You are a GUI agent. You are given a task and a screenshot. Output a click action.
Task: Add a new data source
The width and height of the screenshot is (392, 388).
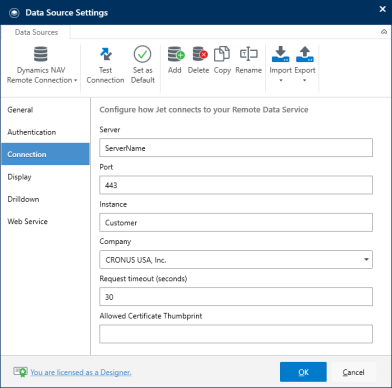click(175, 60)
